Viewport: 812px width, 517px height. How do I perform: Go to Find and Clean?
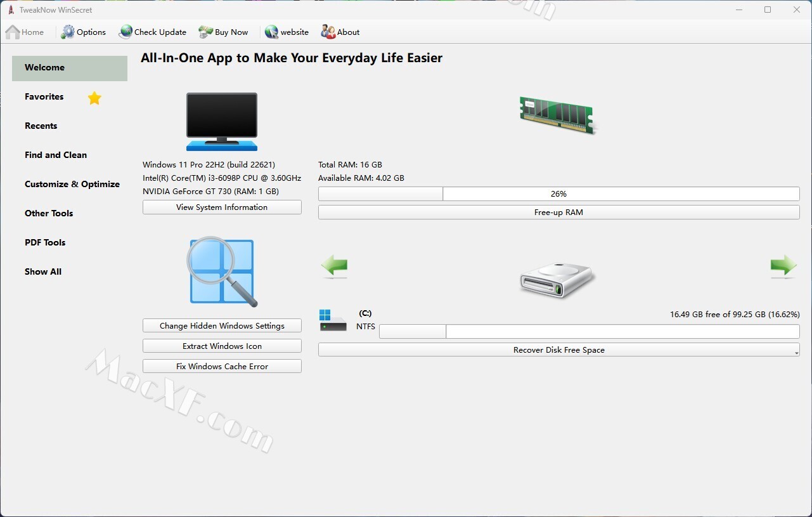click(56, 155)
